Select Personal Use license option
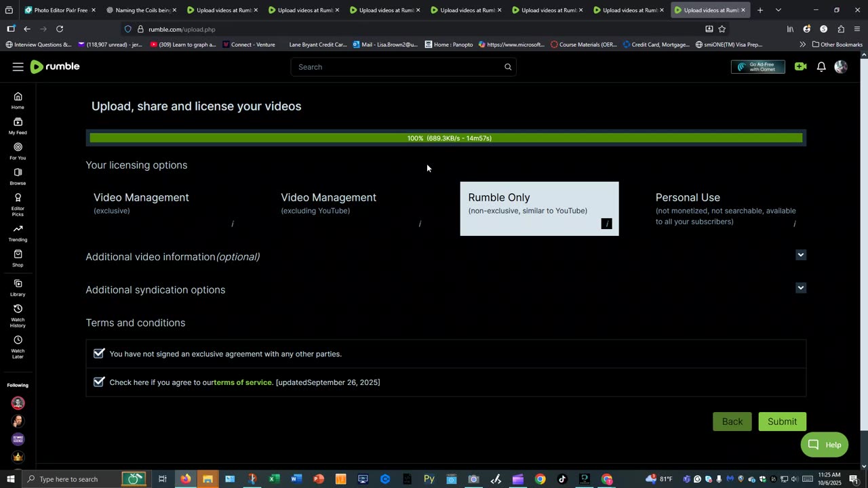The image size is (868, 488). coord(726,209)
